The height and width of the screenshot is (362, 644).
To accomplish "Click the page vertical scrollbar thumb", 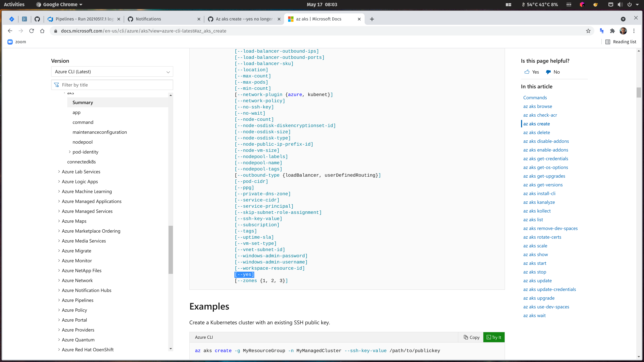I will 638,93.
